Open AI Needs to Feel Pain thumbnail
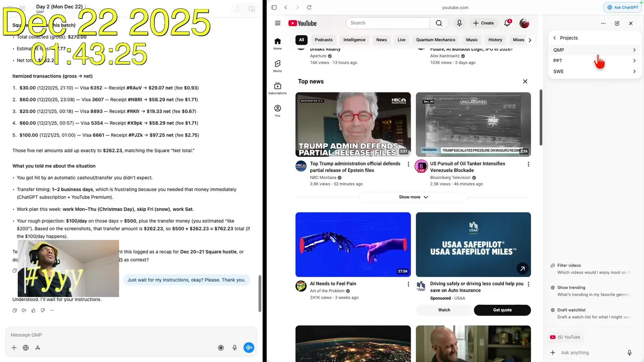This screenshot has height=362, width=644. point(353,244)
